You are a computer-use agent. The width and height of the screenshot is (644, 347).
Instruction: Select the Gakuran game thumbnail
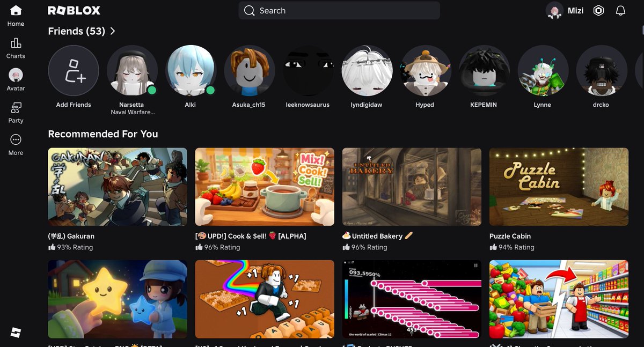point(118,187)
